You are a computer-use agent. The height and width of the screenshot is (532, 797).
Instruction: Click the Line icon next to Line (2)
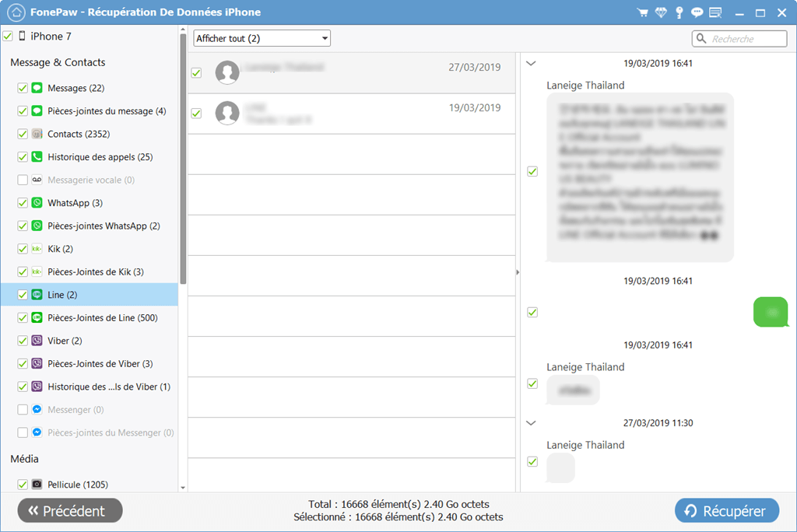[x=37, y=295]
